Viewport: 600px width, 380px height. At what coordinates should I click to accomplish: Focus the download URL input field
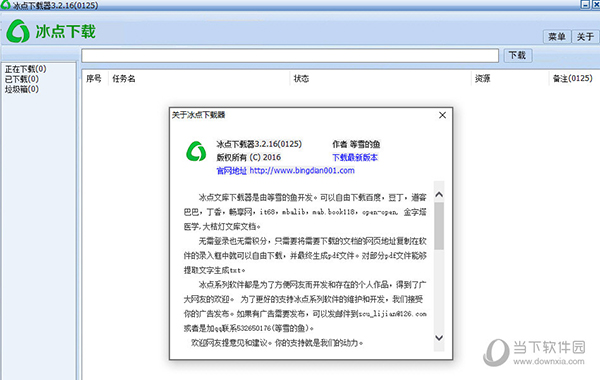(290, 55)
